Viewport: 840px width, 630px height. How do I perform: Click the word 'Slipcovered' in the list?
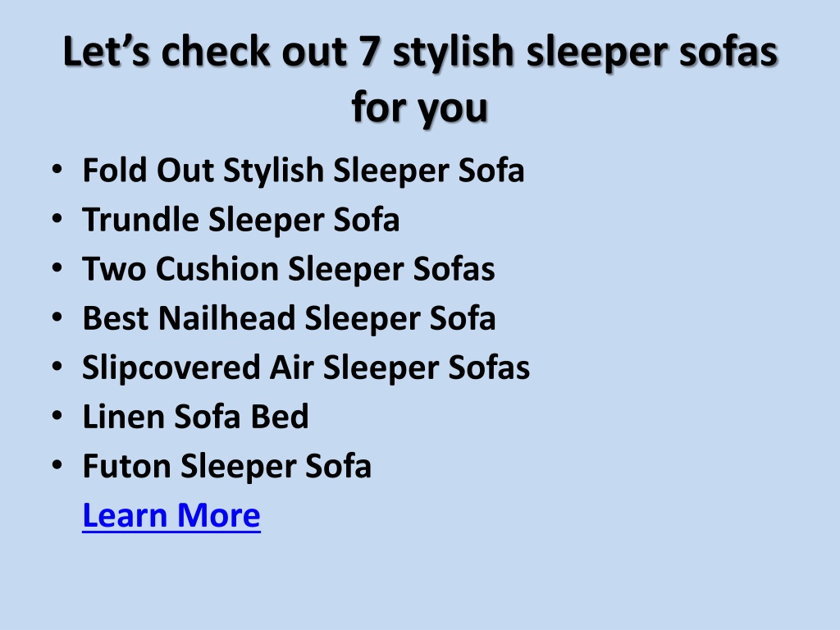pyautogui.click(x=171, y=368)
